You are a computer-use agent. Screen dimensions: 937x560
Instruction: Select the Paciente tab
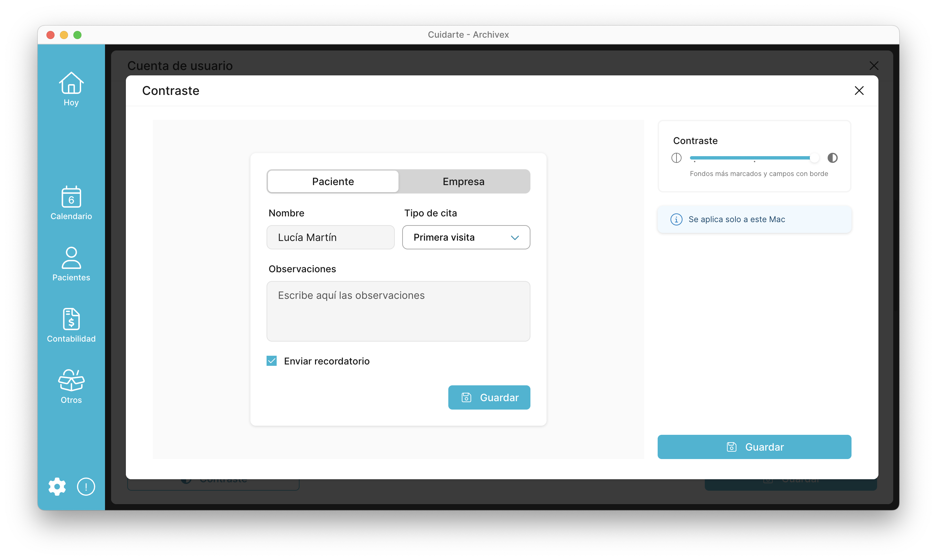pos(333,181)
